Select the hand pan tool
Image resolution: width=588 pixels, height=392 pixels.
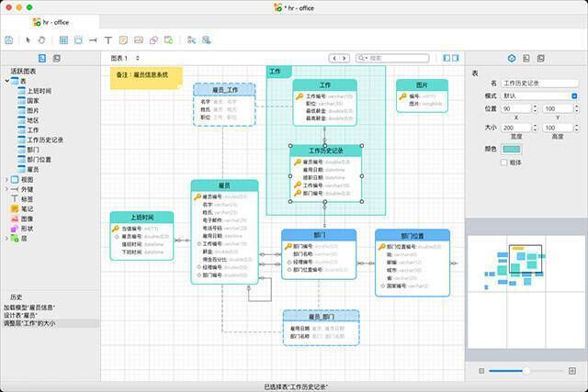tap(41, 40)
